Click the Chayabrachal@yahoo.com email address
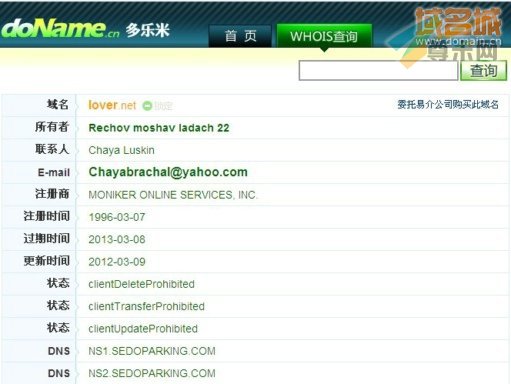The width and height of the screenshot is (511, 384). [x=168, y=172]
